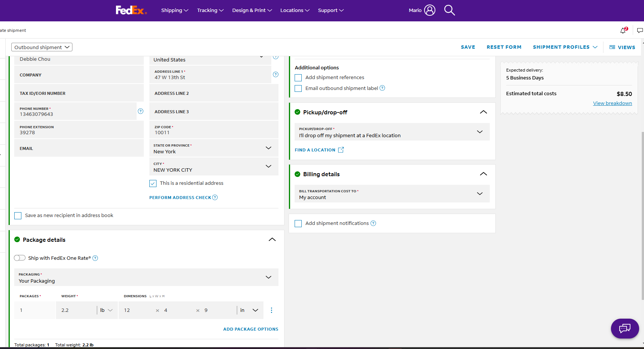Click help icon beside FedEx One Rate
The width and height of the screenshot is (644, 349).
point(95,258)
